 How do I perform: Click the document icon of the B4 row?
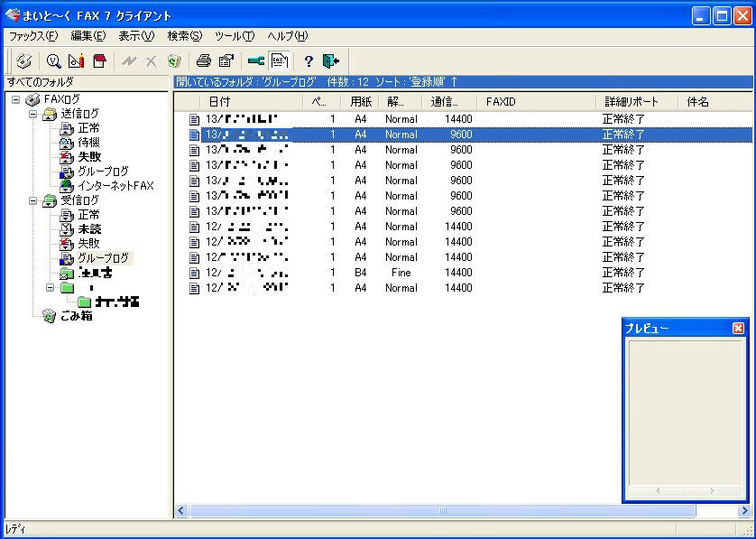(x=194, y=274)
